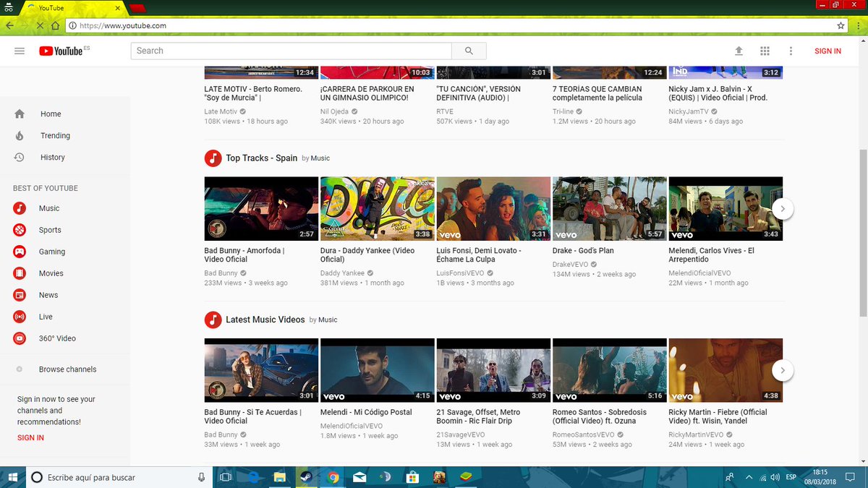Select Gaming in Best of YouTube
The height and width of the screenshot is (488, 868).
[52, 252]
